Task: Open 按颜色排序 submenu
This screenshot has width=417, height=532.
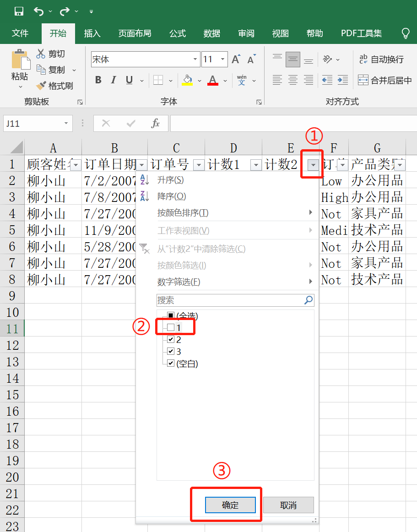Action: (x=227, y=213)
